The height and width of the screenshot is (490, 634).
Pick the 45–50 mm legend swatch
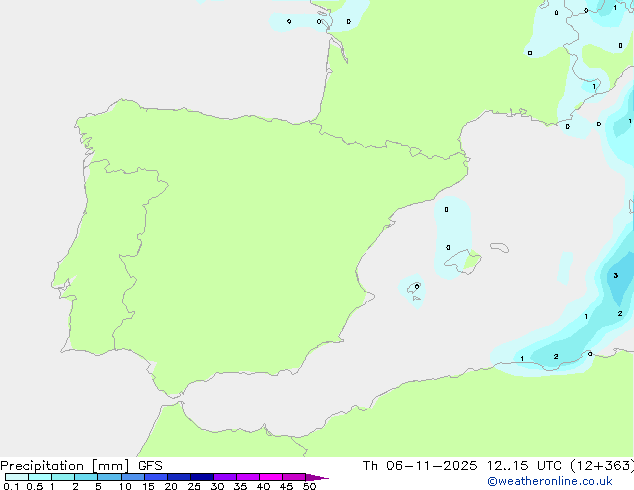pos(294,477)
